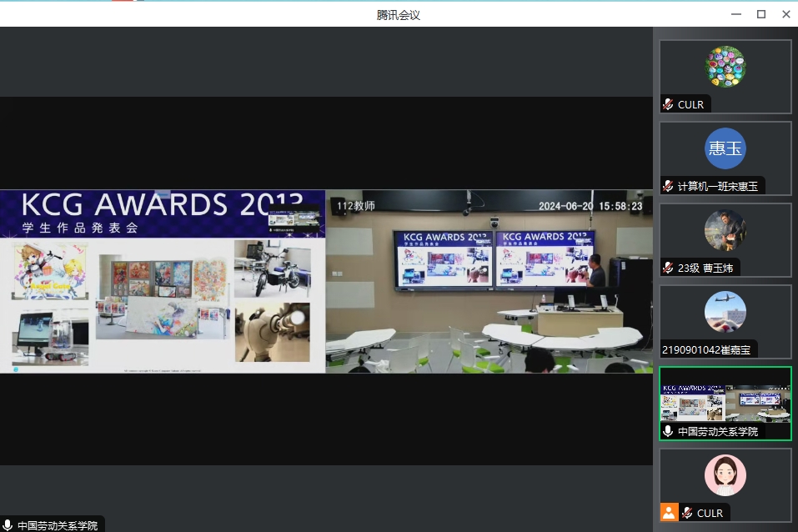The width and height of the screenshot is (798, 532).
Task: Click the muted mic icon next to 23级 曹玉炜
Action: [x=668, y=268]
